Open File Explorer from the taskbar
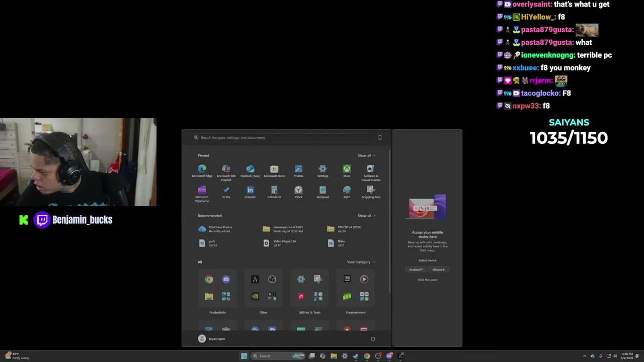 [x=334, y=356]
